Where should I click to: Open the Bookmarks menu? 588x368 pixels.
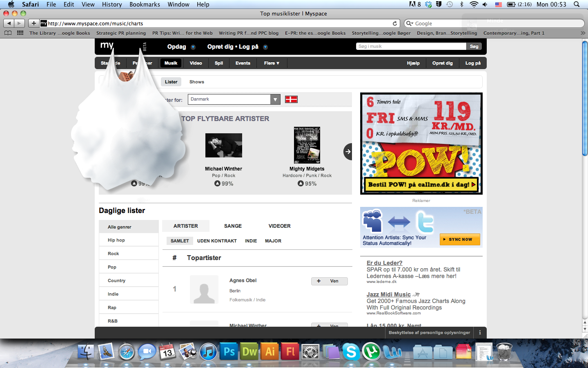click(145, 4)
